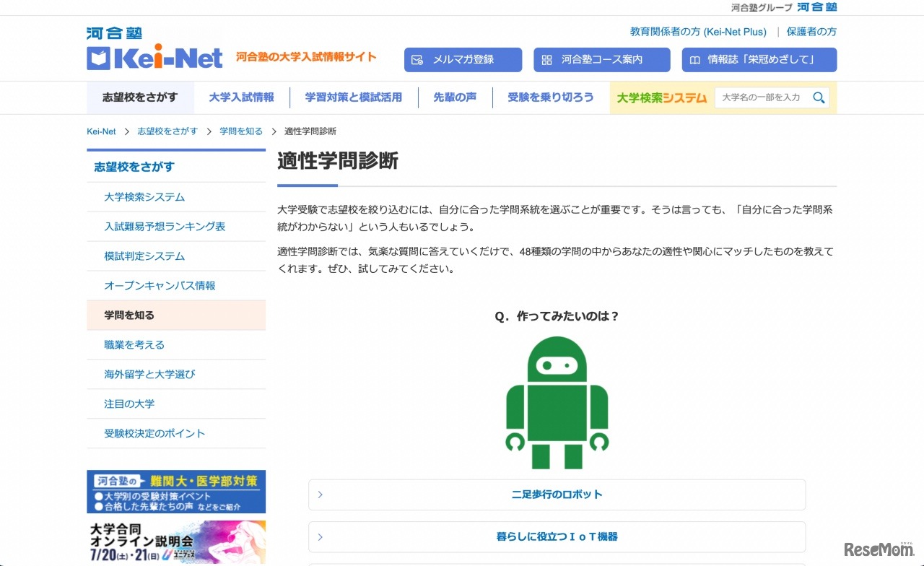Select the 志望校をさがす navigation tab

point(140,97)
